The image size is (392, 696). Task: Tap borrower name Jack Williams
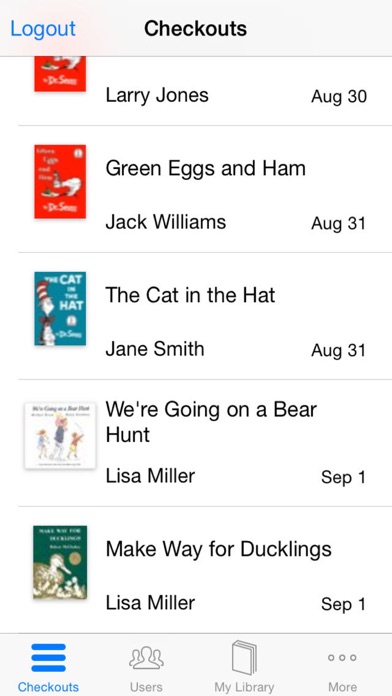pyautogui.click(x=166, y=222)
